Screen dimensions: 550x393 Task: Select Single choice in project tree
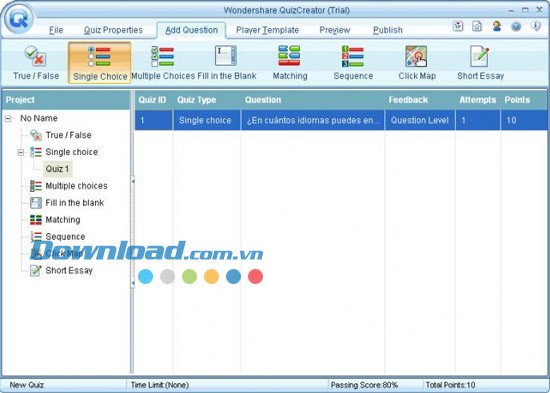tap(72, 152)
